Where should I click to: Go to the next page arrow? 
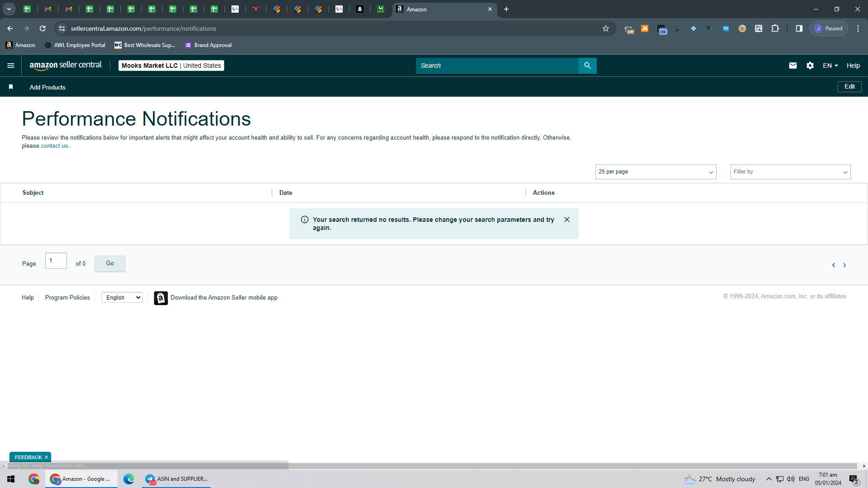click(844, 265)
